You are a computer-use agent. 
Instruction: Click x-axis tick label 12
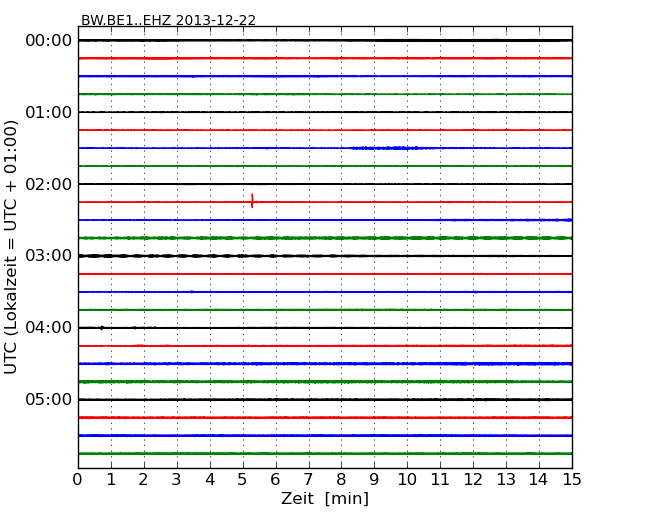pyautogui.click(x=473, y=479)
